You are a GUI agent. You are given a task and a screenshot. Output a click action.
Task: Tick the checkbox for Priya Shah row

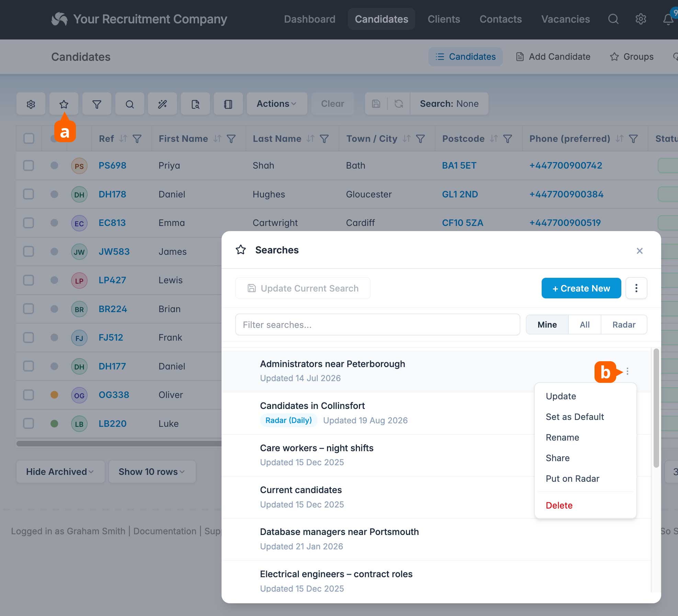pos(29,166)
